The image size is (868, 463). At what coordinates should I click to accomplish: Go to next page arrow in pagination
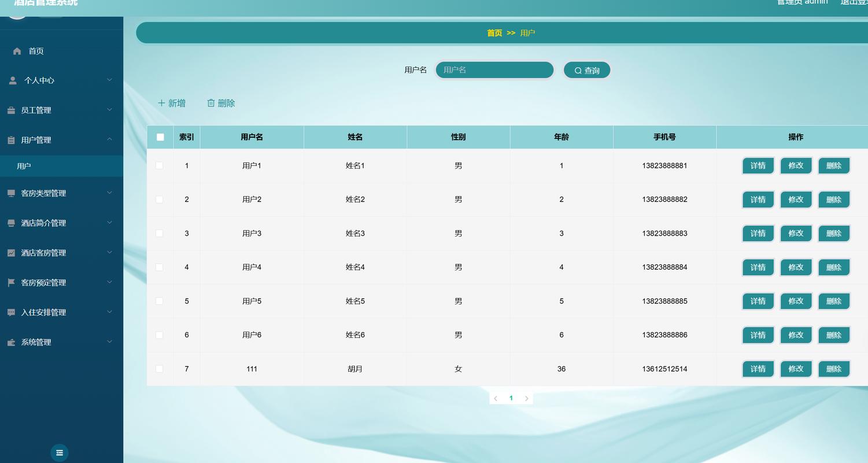(526, 398)
